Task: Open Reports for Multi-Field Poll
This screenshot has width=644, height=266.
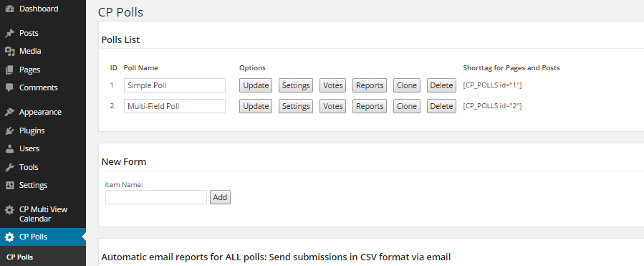Action: (x=370, y=106)
